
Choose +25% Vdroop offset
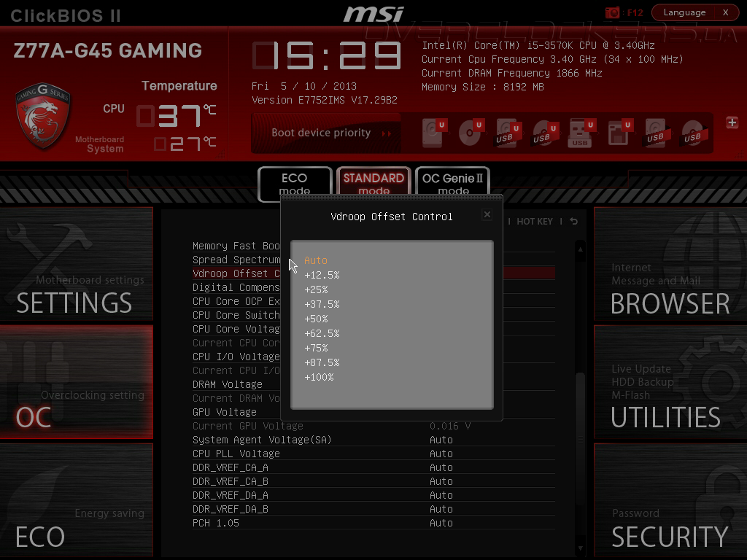click(316, 289)
